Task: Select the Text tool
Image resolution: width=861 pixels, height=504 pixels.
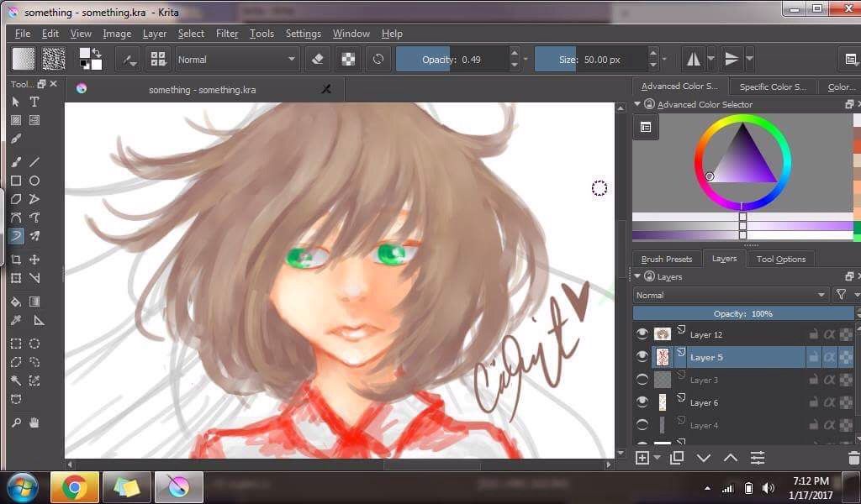Action: pos(34,102)
